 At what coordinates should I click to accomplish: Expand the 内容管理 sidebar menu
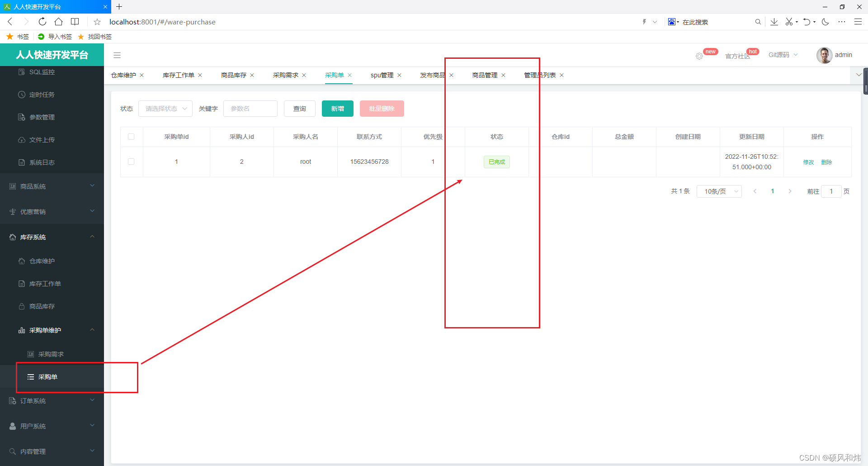pyautogui.click(x=52, y=452)
